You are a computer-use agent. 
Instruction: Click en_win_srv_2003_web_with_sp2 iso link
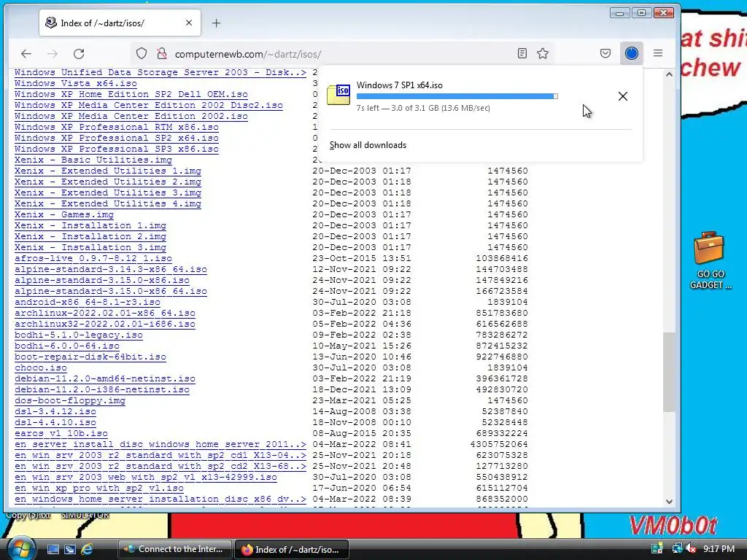click(x=146, y=478)
